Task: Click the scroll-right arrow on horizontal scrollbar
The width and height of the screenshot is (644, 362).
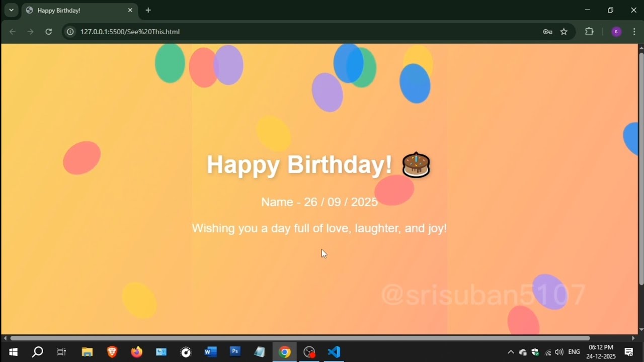Action: coord(633,338)
